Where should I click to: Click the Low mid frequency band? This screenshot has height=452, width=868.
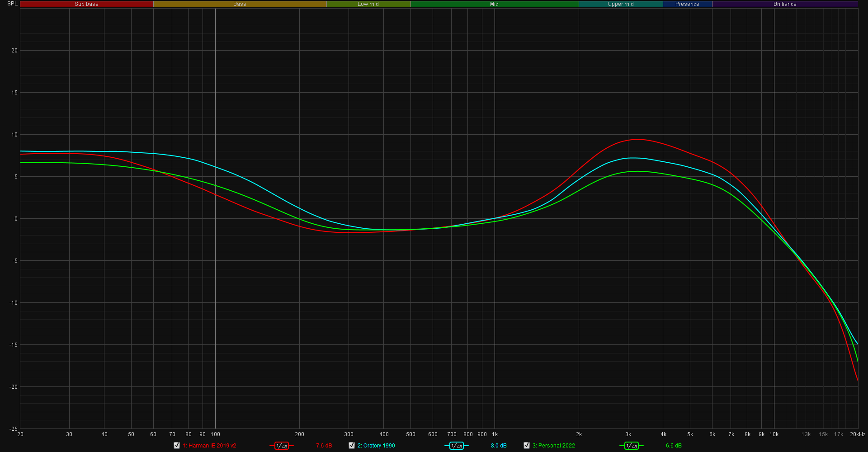click(368, 4)
